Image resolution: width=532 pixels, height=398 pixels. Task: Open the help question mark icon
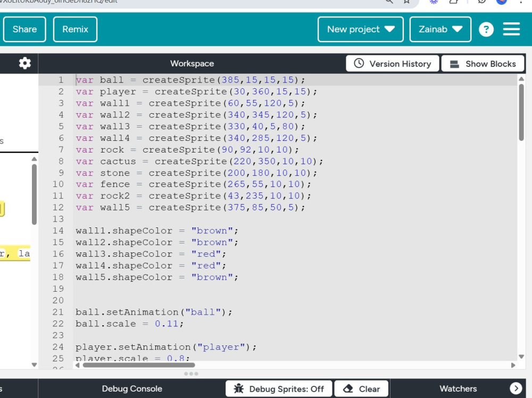point(486,30)
